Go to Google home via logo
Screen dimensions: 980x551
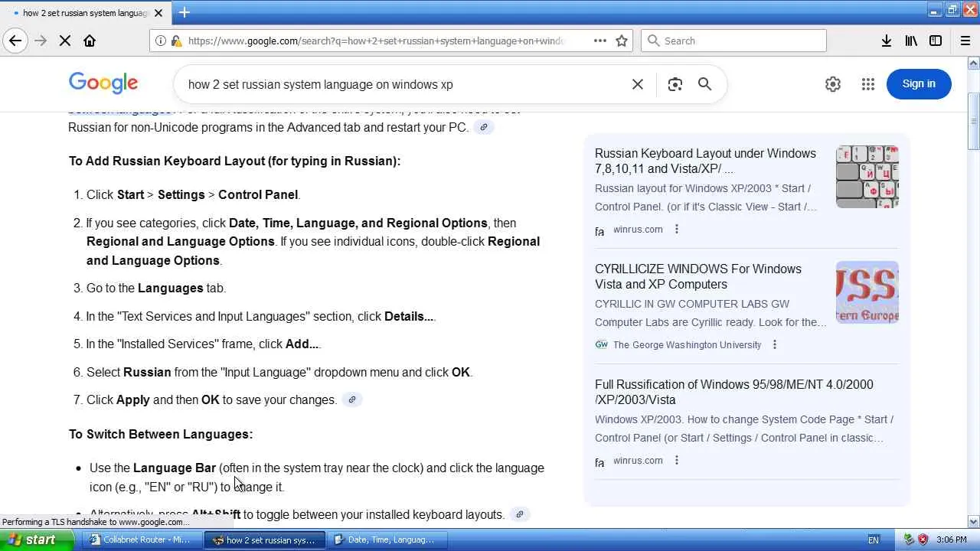[103, 83]
